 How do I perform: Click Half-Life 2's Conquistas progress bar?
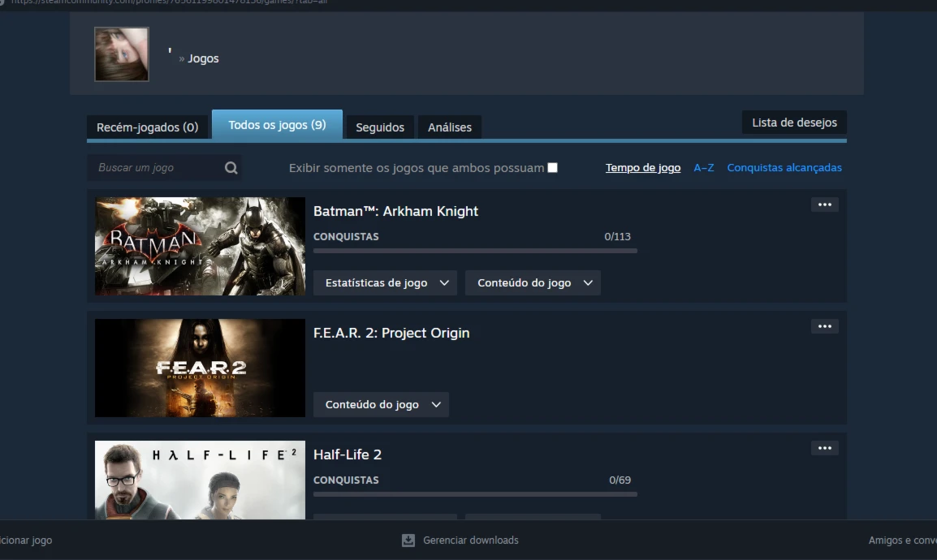click(x=475, y=494)
